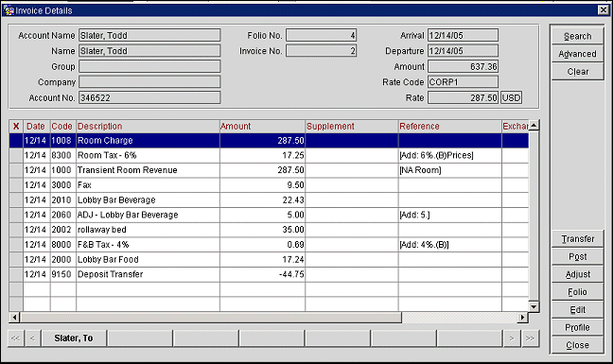Click the Name field 'Slater, Todd'
The height and width of the screenshot is (364, 613).
(149, 51)
